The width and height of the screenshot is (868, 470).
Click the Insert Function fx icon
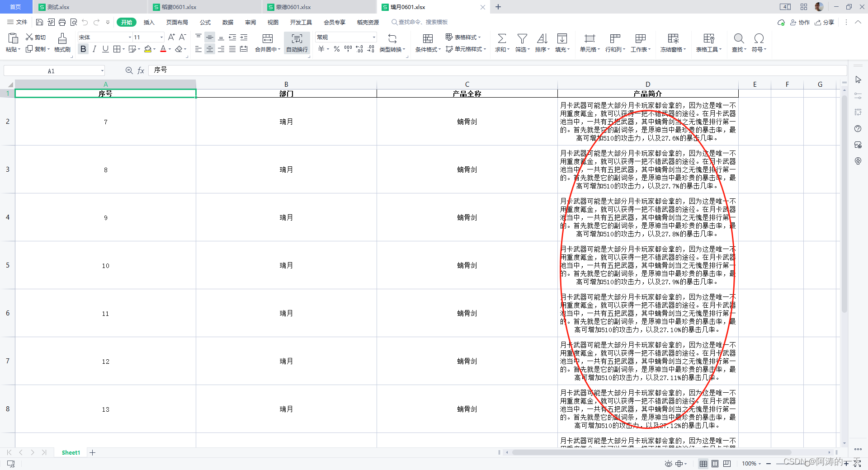(141, 70)
